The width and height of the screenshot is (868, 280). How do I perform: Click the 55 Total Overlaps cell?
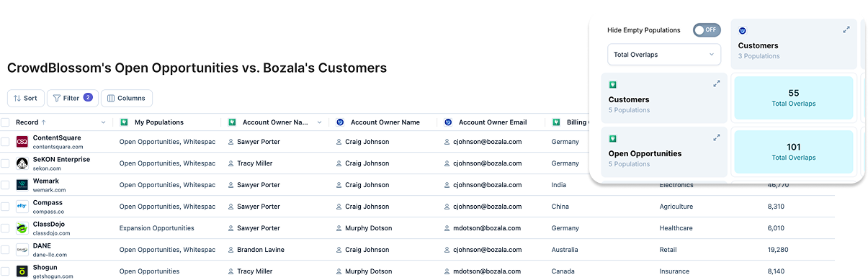click(793, 98)
